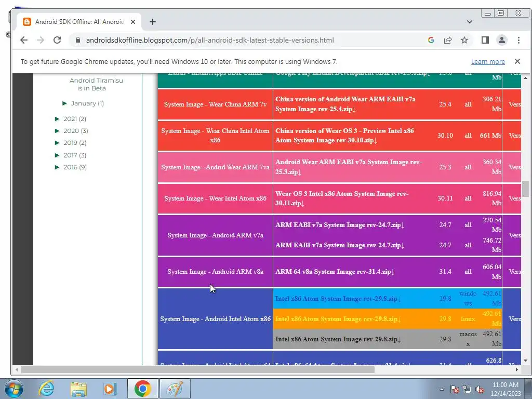This screenshot has height=399, width=532.
Task: Expand the 2019 archive list
Action: pyautogui.click(x=57, y=143)
